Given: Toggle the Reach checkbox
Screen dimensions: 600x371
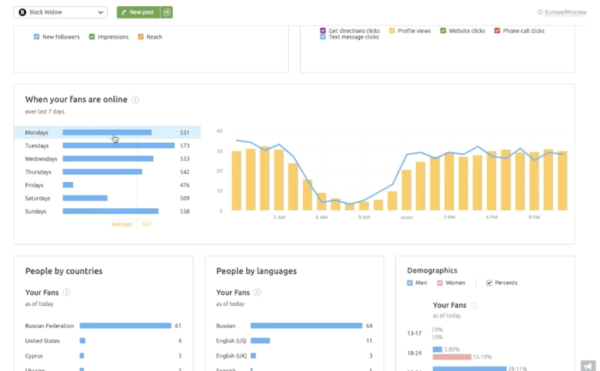Looking at the screenshot, I should point(141,37).
